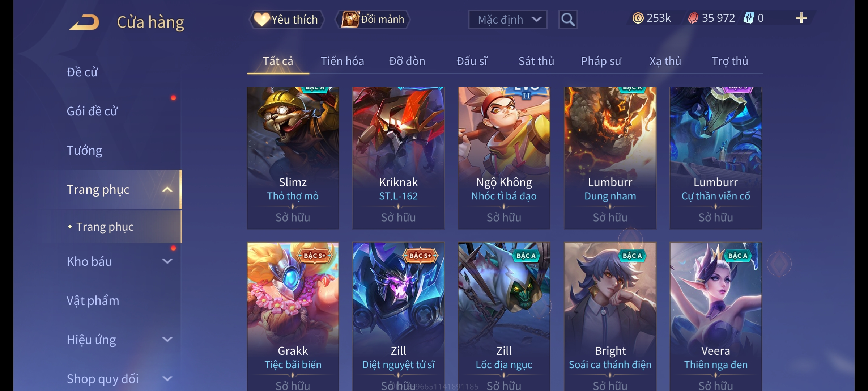Open Gói đề cử menu entry
Viewport: 868px width, 391px height.
(92, 111)
